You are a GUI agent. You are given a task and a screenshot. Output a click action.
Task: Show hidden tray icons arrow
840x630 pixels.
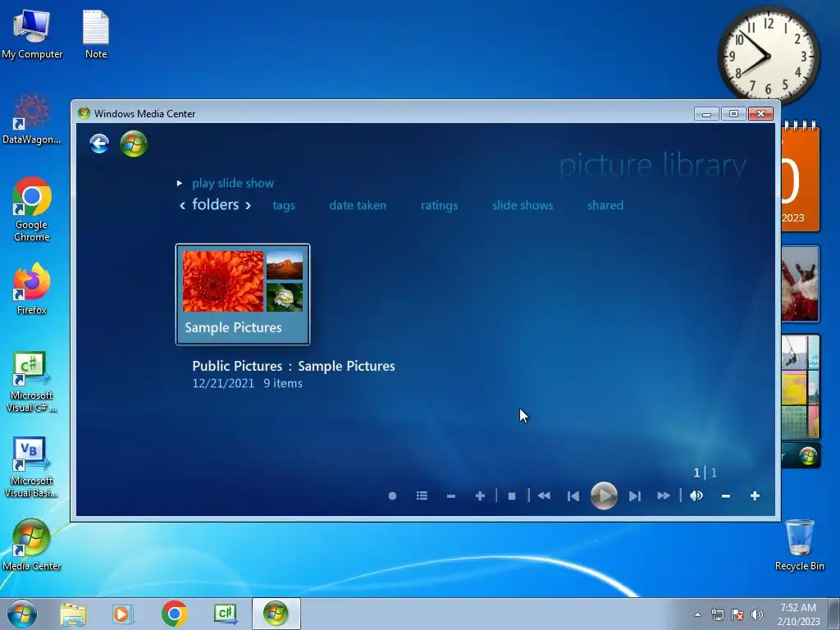(697, 614)
